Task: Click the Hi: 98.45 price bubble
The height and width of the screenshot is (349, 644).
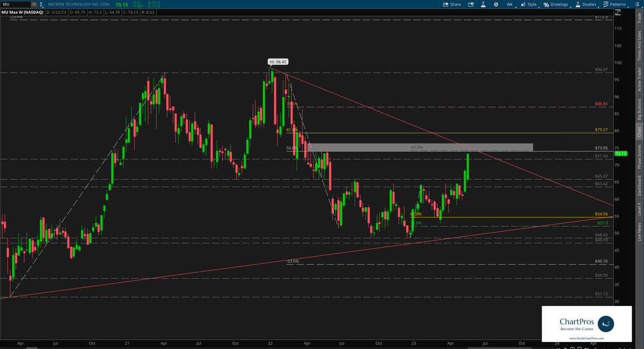Action: (x=277, y=61)
